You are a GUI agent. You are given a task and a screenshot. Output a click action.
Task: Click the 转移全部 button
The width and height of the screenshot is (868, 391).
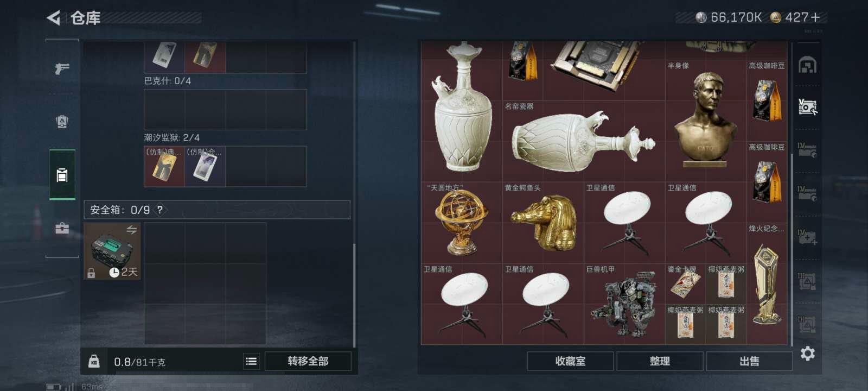coord(308,361)
